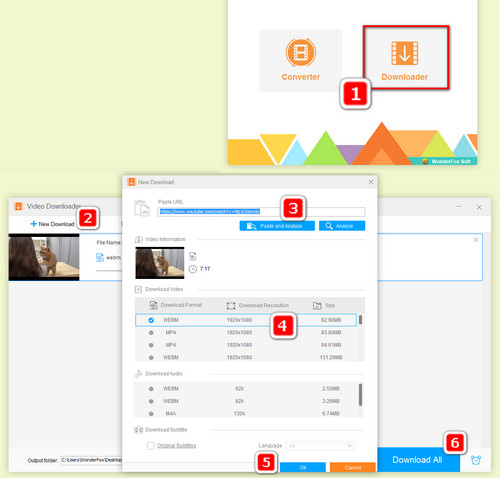Close the Video Downloader window
The width and height of the screenshot is (500, 478).
[x=479, y=207]
